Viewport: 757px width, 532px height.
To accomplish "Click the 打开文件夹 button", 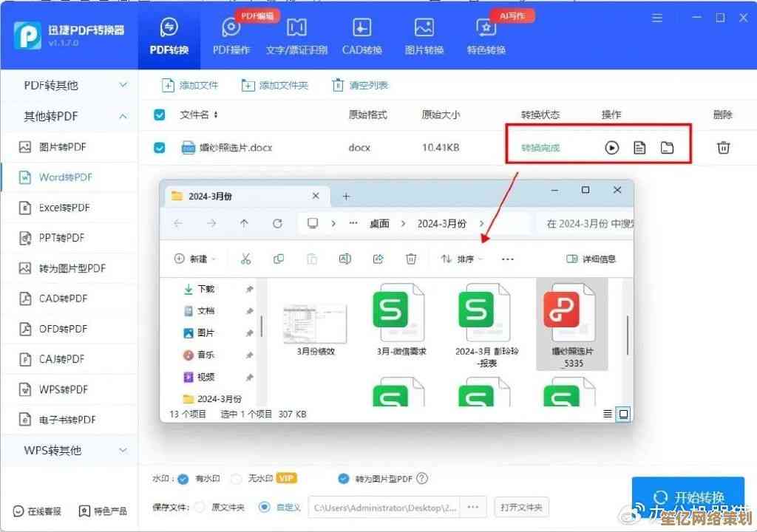I will click(x=521, y=508).
